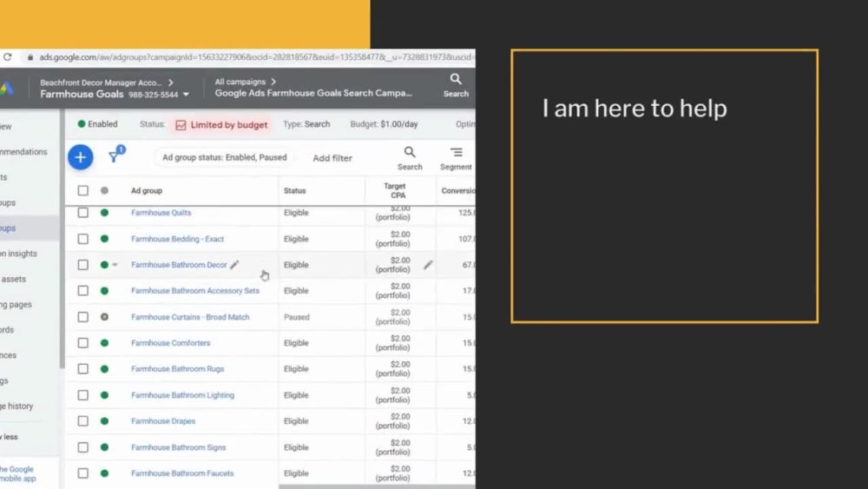This screenshot has width=868, height=489.
Task: Sort by the Target CPA column header
Action: tap(397, 190)
